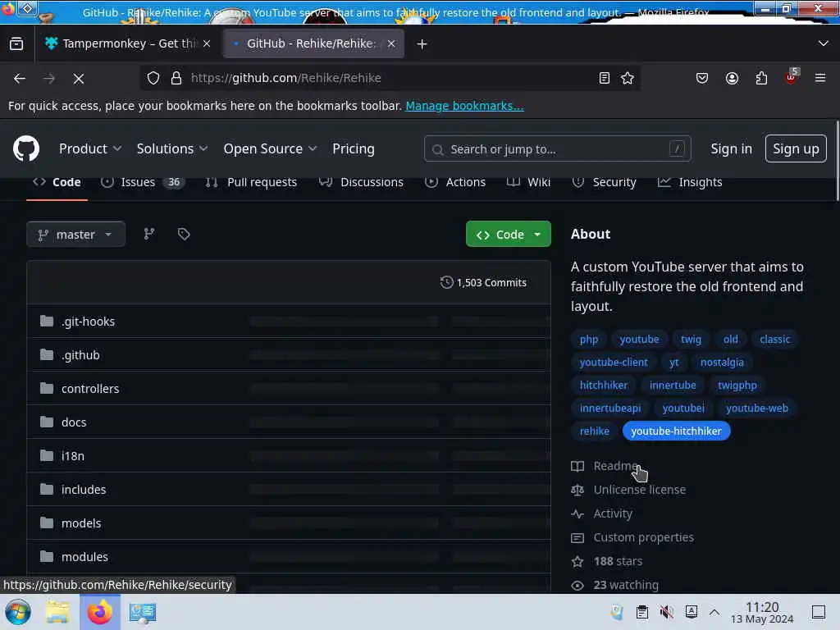This screenshot has height=630, width=840.
Task: Open the uBlock Origin extension icon
Action: point(792,78)
